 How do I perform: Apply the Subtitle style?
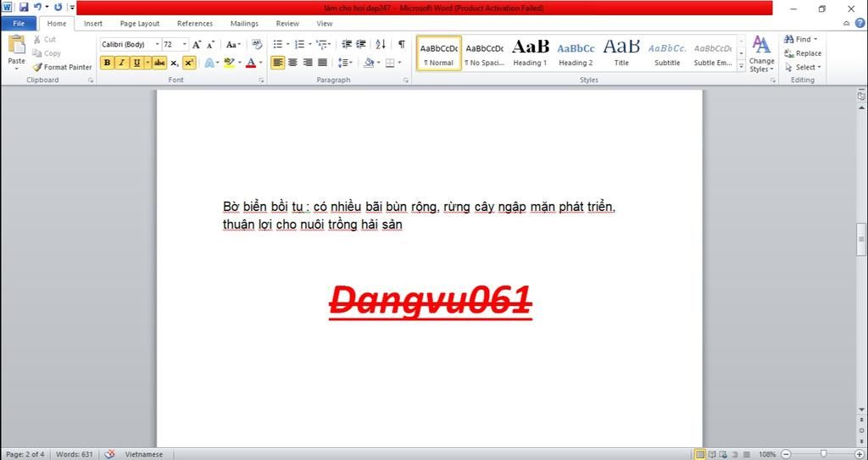(x=667, y=53)
